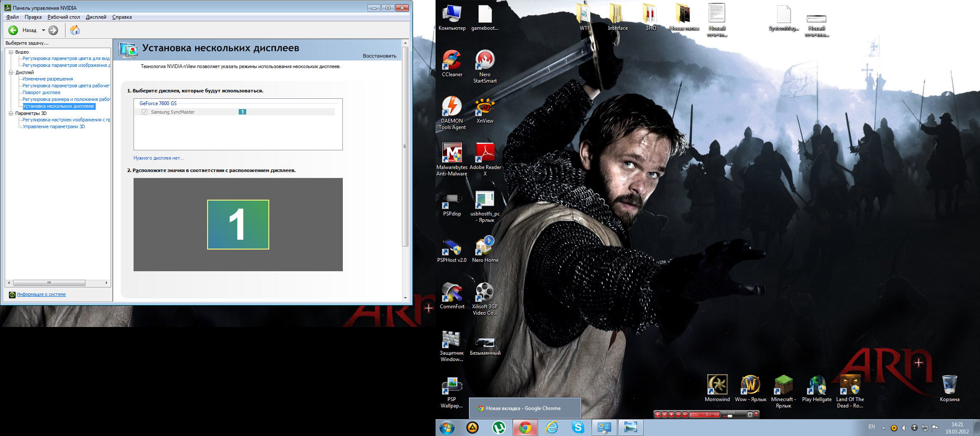Screen dimensions: 980x436
Task: Select Регулировка параметров изображения under Видео
Action: [66, 65]
